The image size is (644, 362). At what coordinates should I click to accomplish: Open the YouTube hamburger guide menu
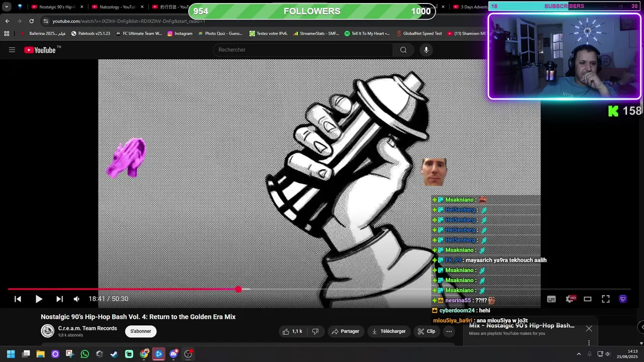[12, 50]
